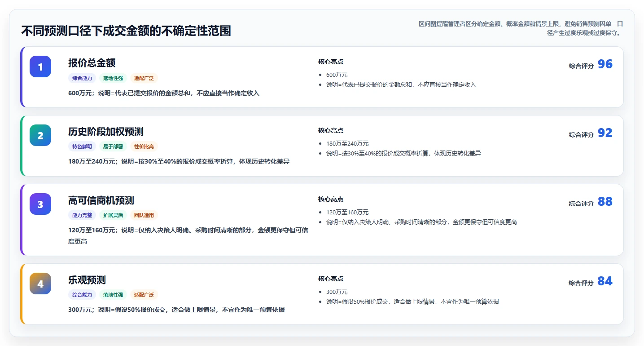This screenshot has width=644, height=346.
Task: Click 综合评分 label beside score 88
Action: (581, 204)
